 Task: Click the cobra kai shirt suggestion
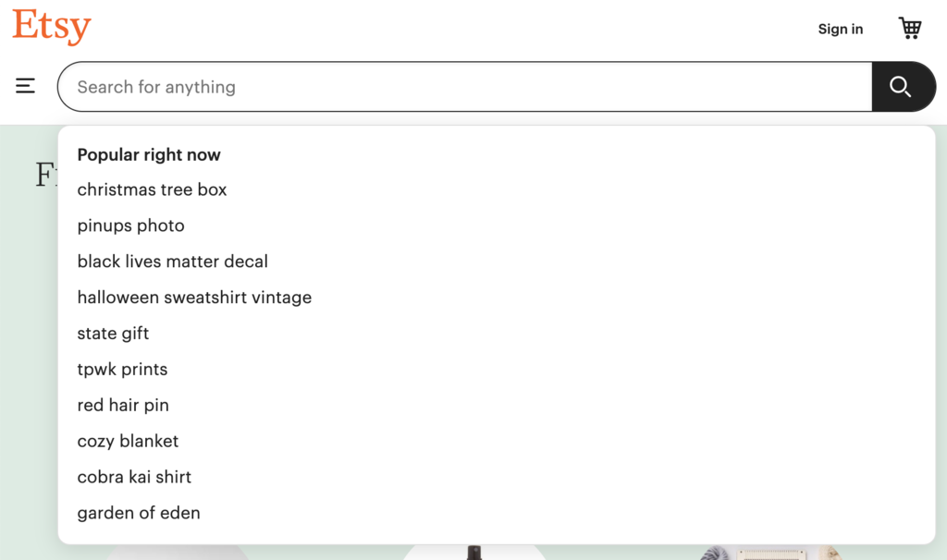(134, 477)
